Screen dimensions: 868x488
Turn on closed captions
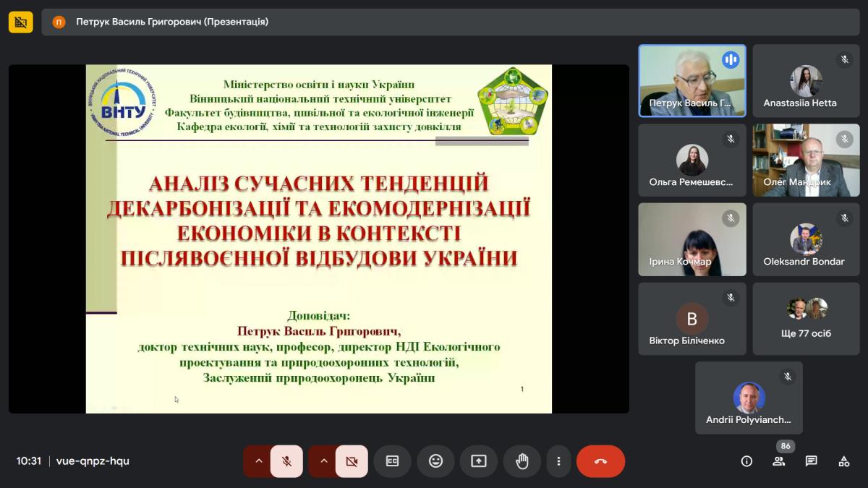[392, 461]
